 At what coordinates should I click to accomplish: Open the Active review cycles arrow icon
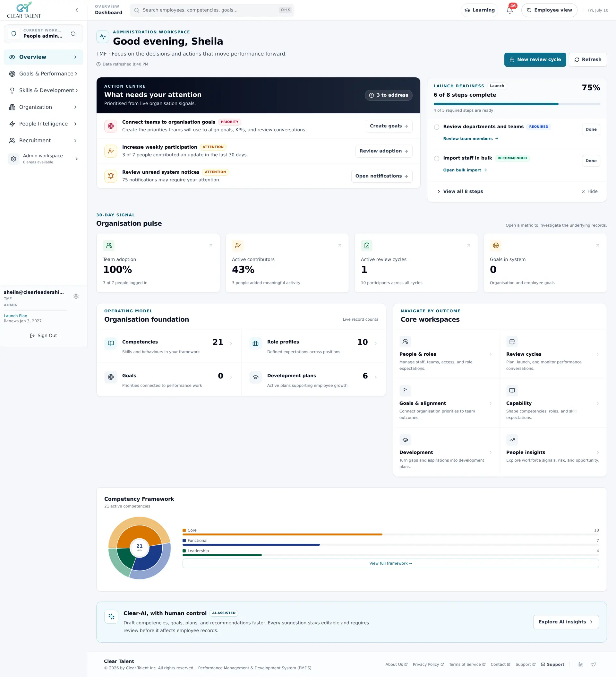(x=469, y=246)
